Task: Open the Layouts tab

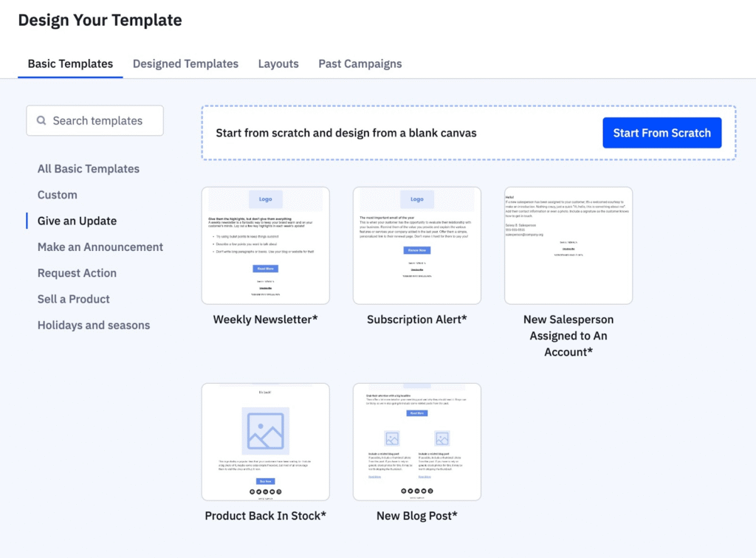Action: [278, 63]
